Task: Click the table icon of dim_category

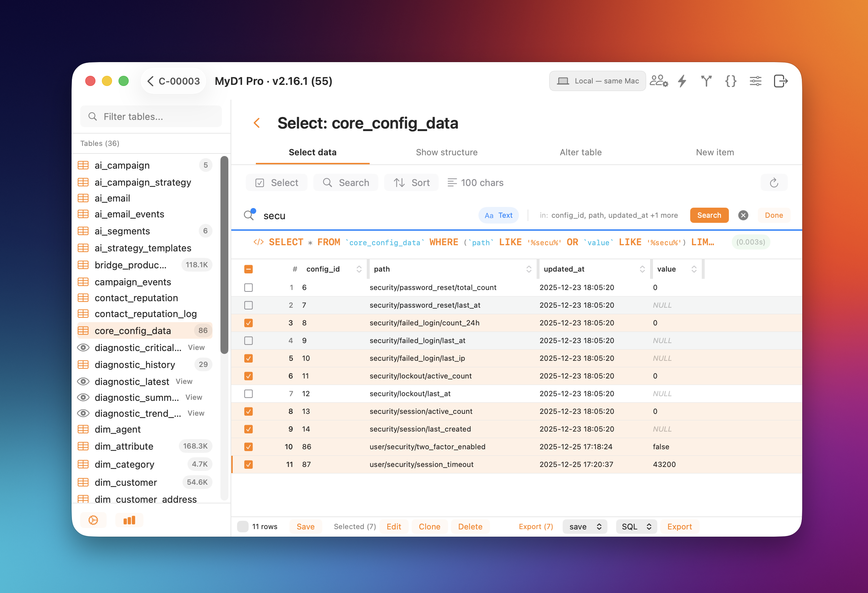Action: click(83, 464)
